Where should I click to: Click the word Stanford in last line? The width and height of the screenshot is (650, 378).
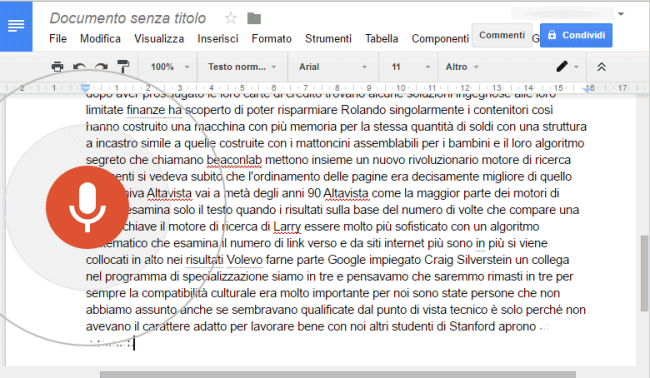472,327
